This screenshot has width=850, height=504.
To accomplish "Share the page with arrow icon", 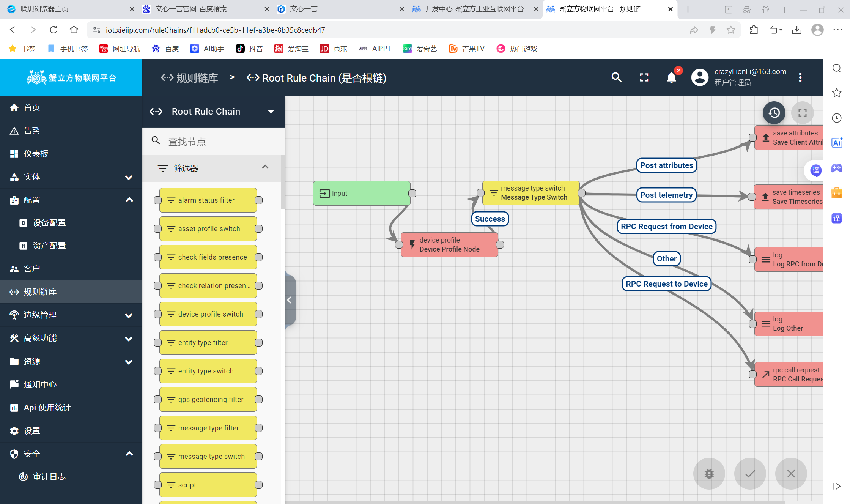I will pyautogui.click(x=694, y=30).
